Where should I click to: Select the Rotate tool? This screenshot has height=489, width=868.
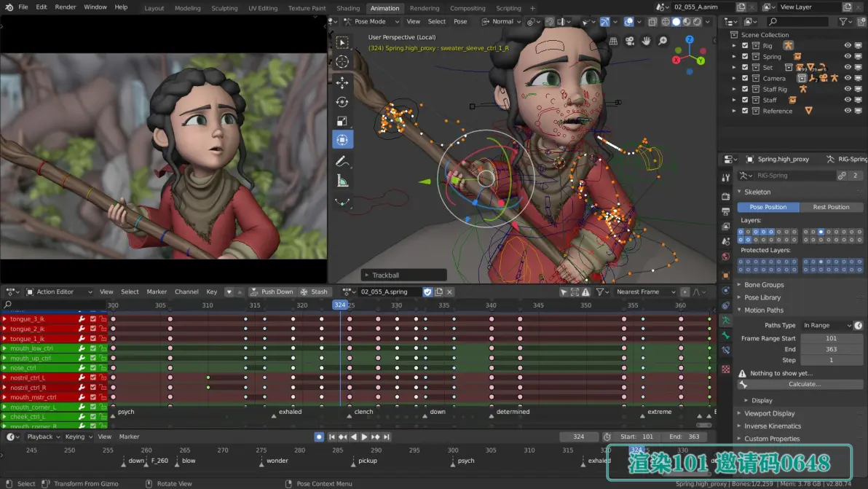(342, 102)
